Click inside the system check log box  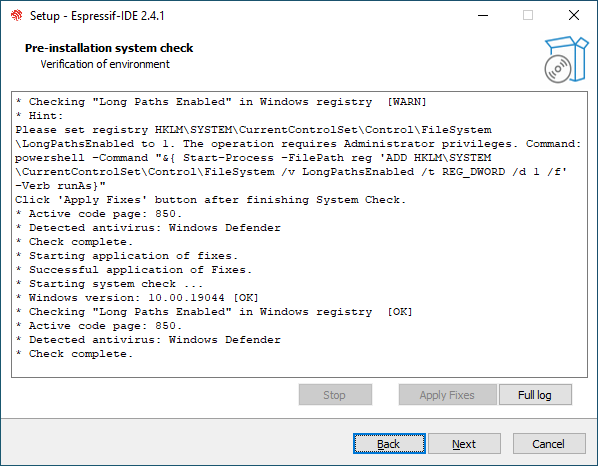(x=299, y=235)
